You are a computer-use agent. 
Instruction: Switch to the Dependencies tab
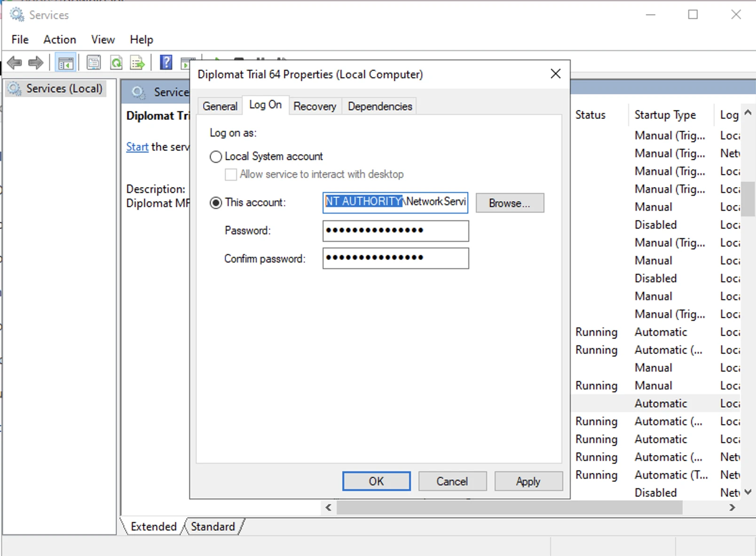tap(380, 106)
